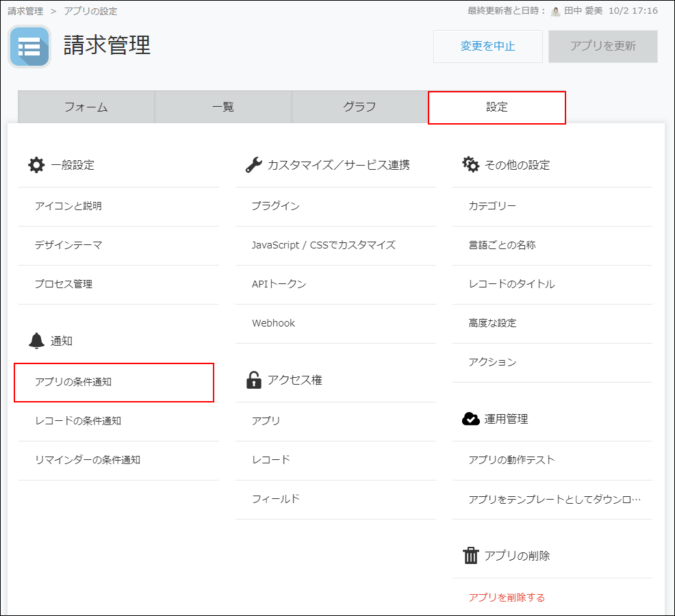The width and height of the screenshot is (675, 616).
Task: Click the cloud icon beside 運用管理
Action: click(x=470, y=418)
